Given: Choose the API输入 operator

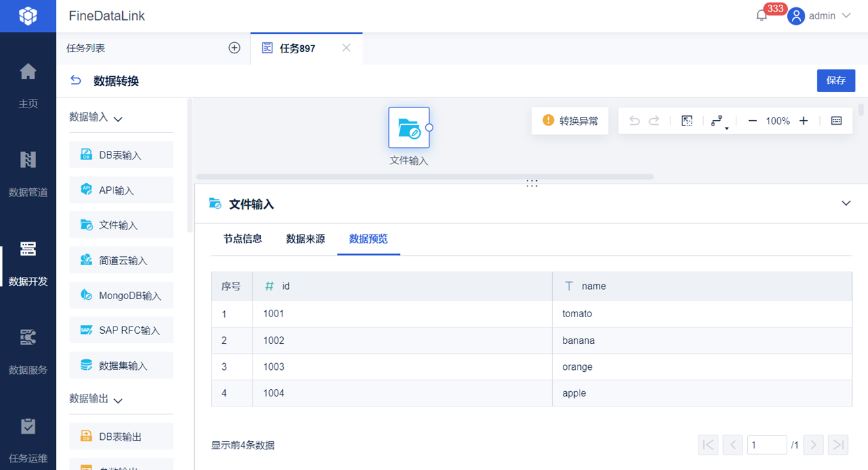Looking at the screenshot, I should click(122, 190).
